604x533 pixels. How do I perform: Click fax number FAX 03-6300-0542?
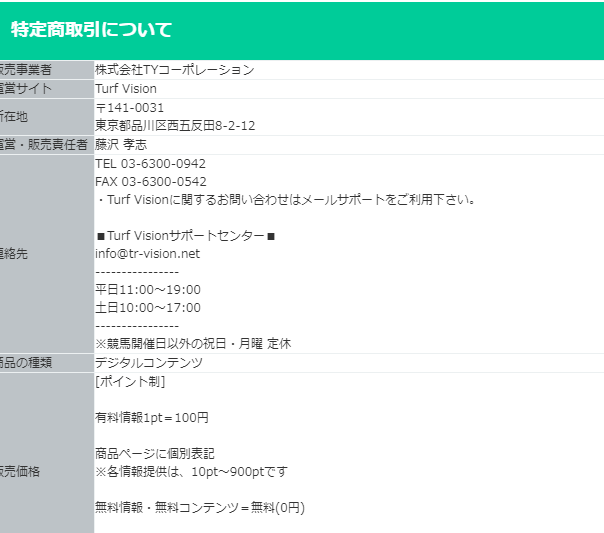(x=151, y=182)
